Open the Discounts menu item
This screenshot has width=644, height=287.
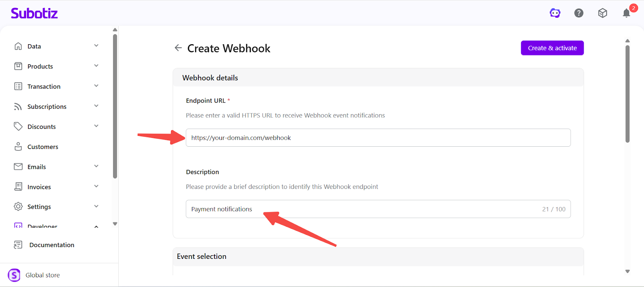(x=41, y=127)
